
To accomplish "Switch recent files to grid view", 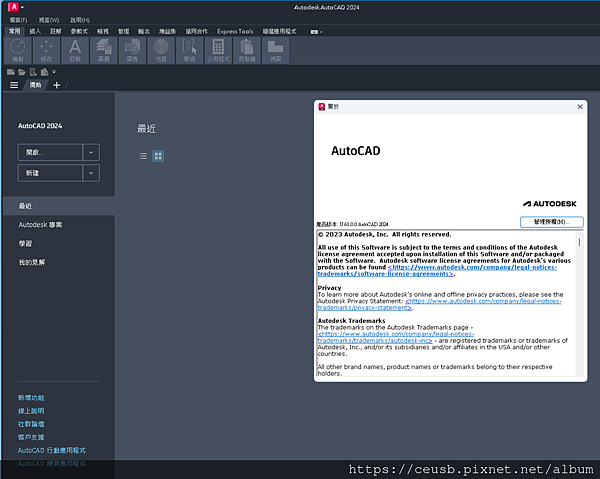I will [x=158, y=156].
